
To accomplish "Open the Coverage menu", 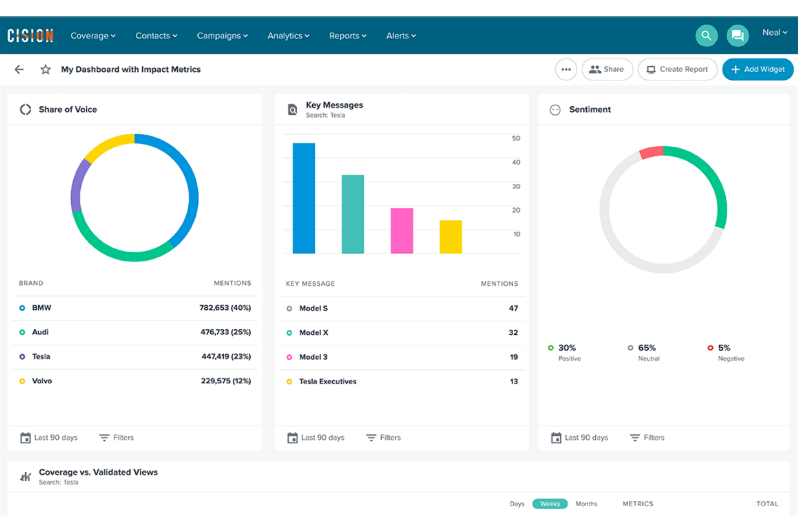I will pyautogui.click(x=92, y=36).
